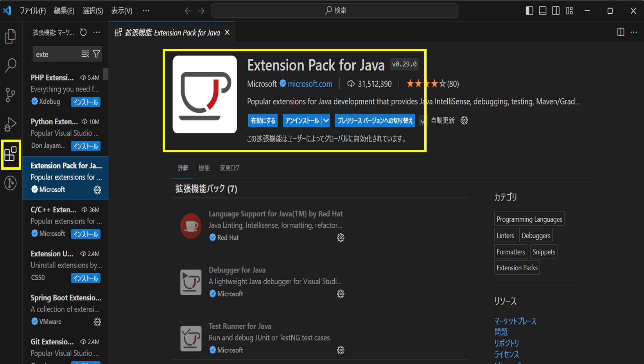This screenshot has width=644, height=364.
Task: Switch to the Changelog (変更ログ) tab
Action: click(x=230, y=168)
